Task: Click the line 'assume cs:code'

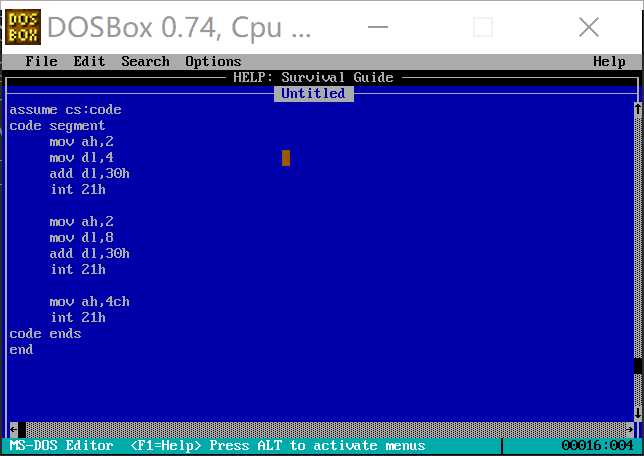Action: click(66, 110)
